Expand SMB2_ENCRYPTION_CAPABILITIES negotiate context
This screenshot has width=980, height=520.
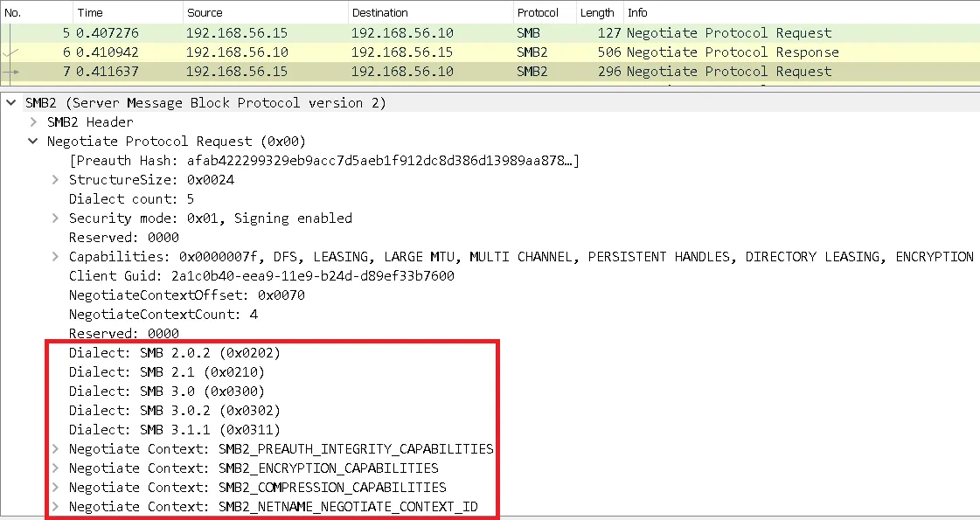(x=54, y=468)
